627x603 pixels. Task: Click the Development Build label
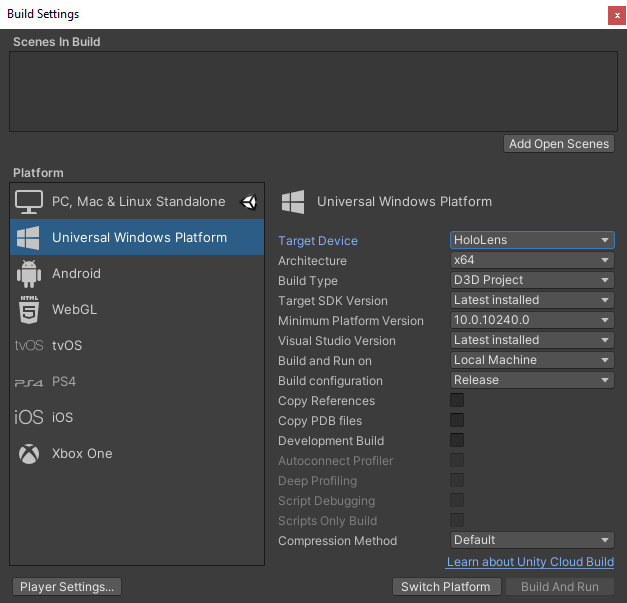331,441
